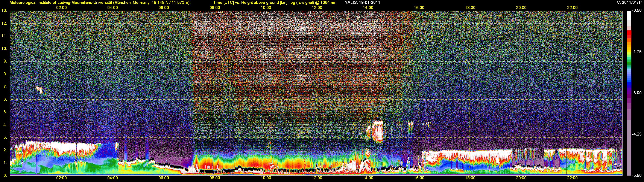The height and width of the screenshot is (182, 644).
Task: Select the 18:00 label on the top axis
Action: 470,8
